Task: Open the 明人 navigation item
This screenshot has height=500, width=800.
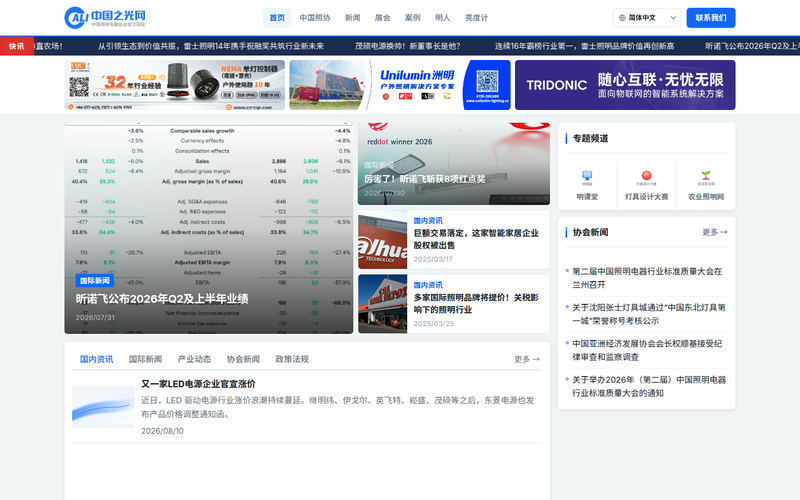Action: (443, 18)
